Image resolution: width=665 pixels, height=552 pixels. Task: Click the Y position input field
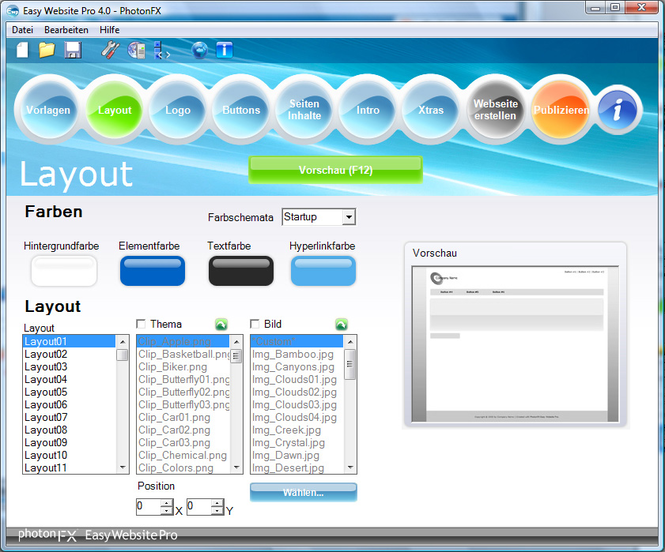click(x=199, y=507)
